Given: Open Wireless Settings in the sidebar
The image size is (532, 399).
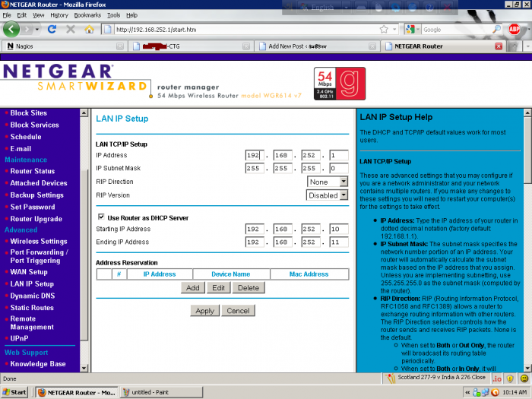Looking at the screenshot, I should (39, 242).
